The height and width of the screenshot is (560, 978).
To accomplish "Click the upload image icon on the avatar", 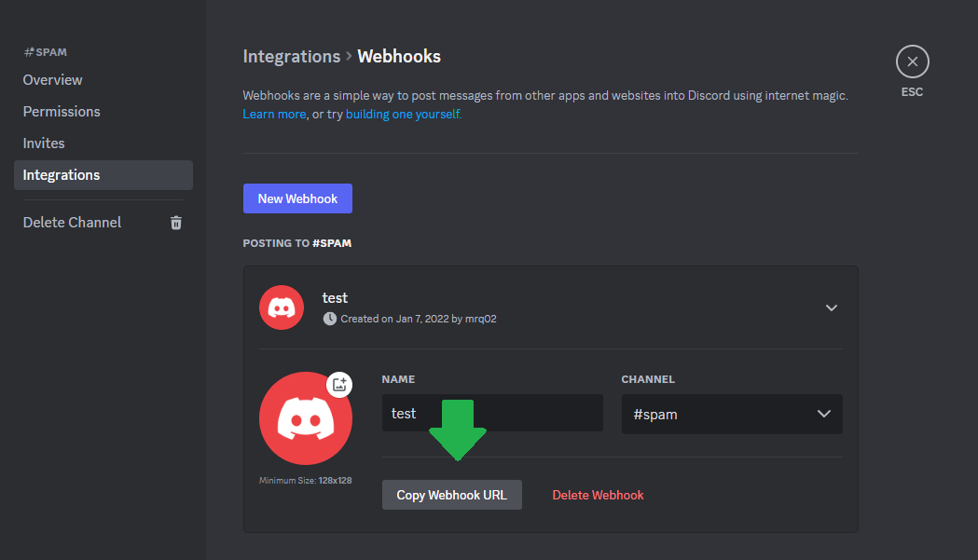I will [x=339, y=384].
